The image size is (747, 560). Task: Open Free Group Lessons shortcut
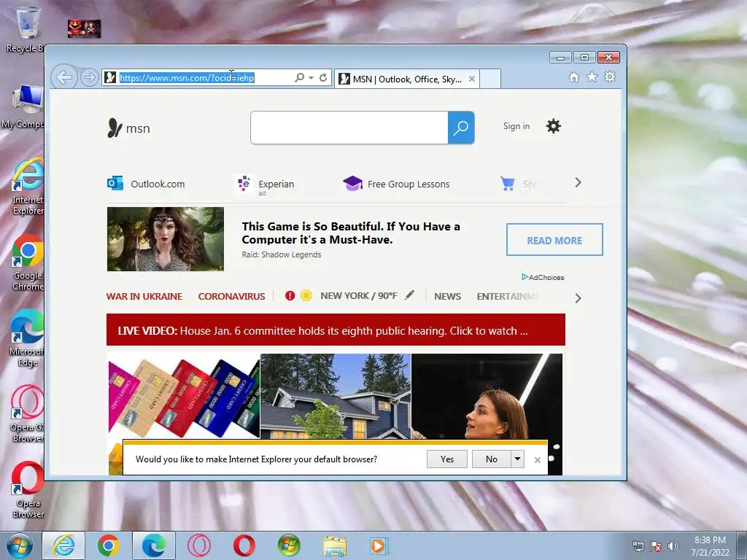point(396,184)
